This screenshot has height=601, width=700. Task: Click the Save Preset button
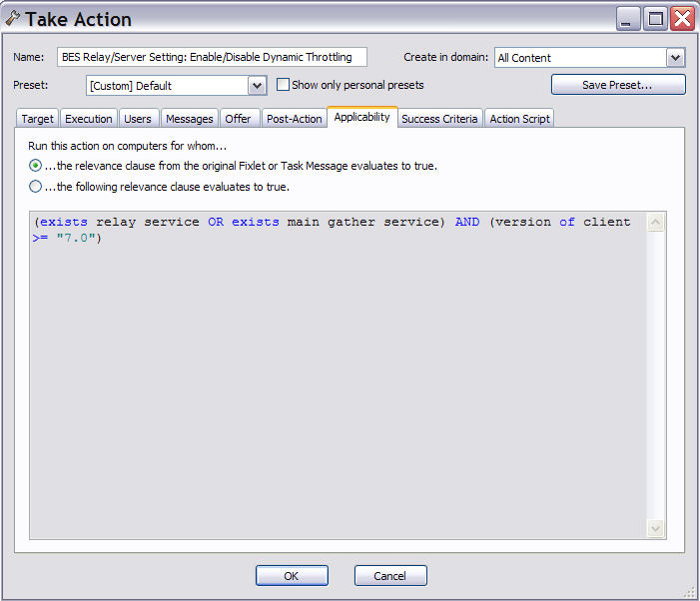(x=618, y=85)
